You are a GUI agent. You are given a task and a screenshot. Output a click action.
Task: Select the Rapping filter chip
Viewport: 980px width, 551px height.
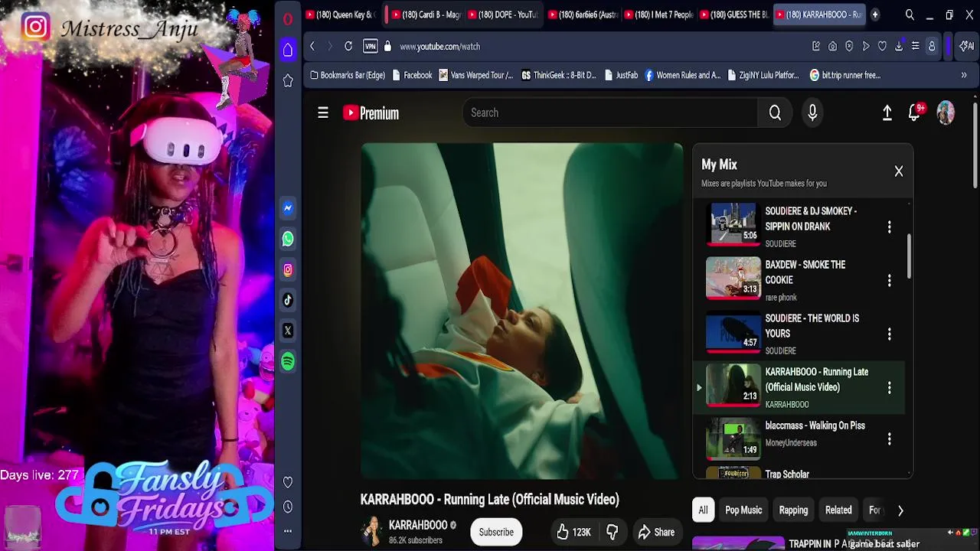793,510
